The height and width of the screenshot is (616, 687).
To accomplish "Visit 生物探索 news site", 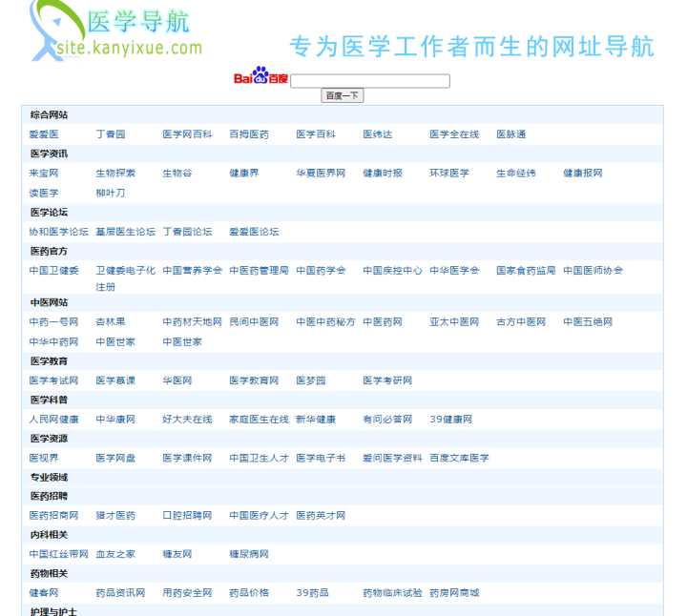I will tap(115, 174).
